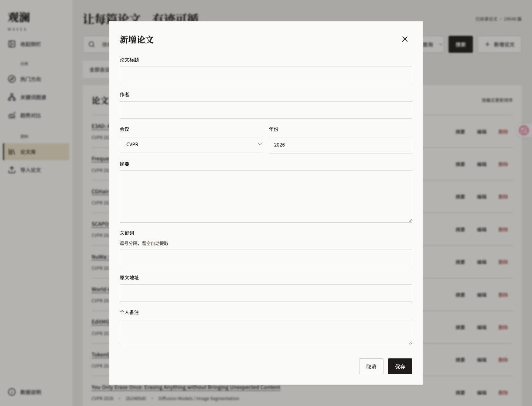532x406 pixels.
Task: Click the 导入论文 upload icon
Action: coord(12,170)
